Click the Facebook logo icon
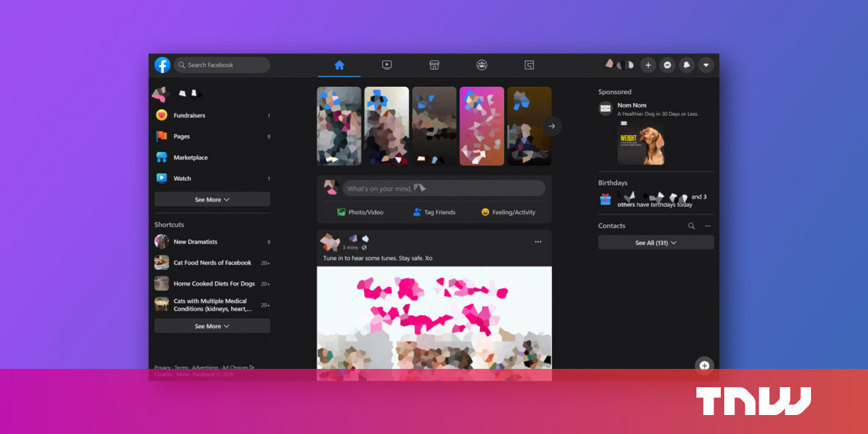This screenshot has height=434, width=868. 162,65
